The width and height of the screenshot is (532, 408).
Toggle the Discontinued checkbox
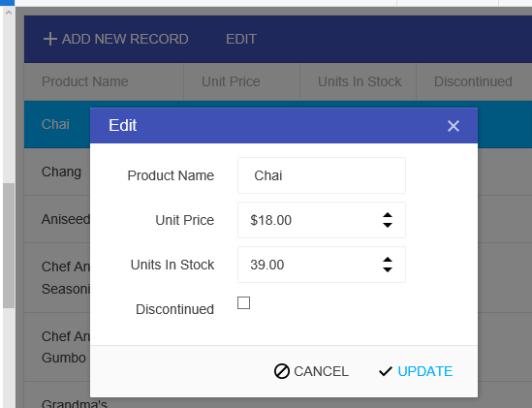[x=243, y=302]
